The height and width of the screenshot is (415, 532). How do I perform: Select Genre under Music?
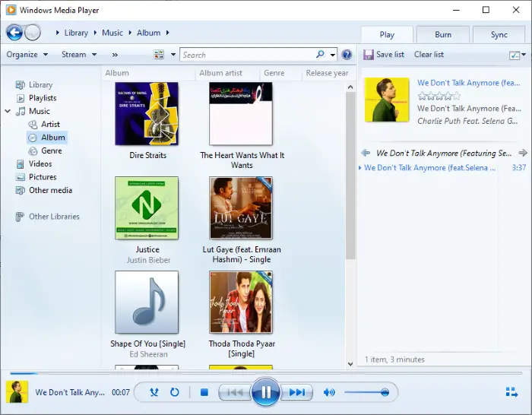(51, 150)
